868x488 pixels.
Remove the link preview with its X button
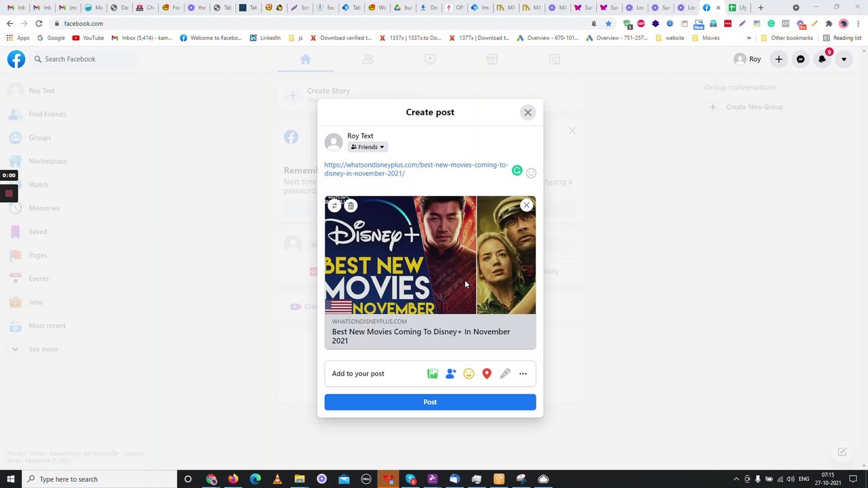[x=526, y=205]
